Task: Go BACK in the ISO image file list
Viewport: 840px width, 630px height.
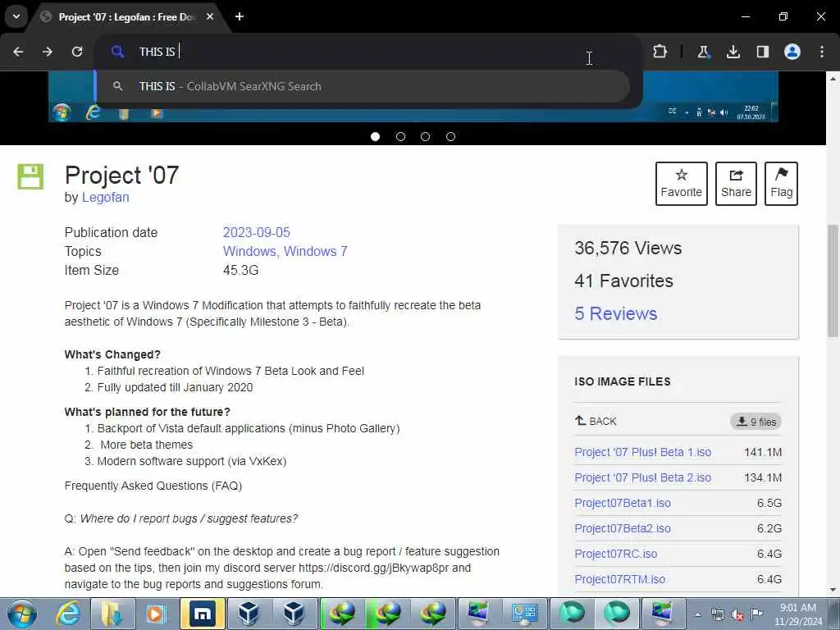Action: pos(596,421)
